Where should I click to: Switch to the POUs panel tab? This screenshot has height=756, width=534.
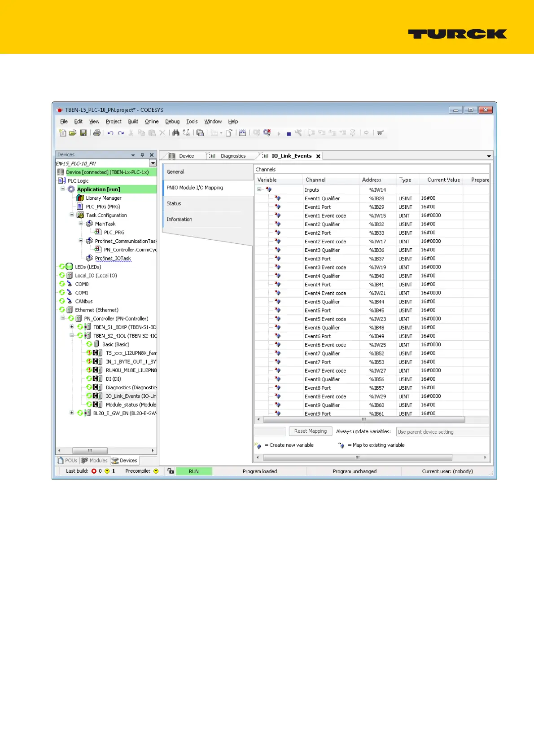point(68,461)
